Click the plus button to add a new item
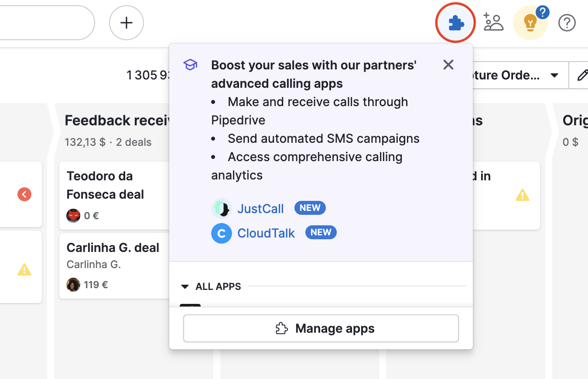The image size is (588, 379). 126,22
